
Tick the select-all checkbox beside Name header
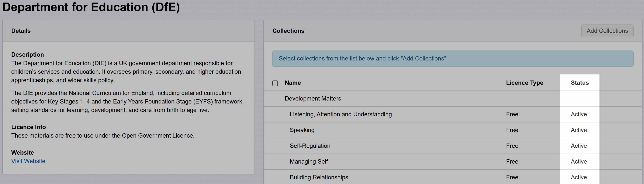[x=275, y=83]
